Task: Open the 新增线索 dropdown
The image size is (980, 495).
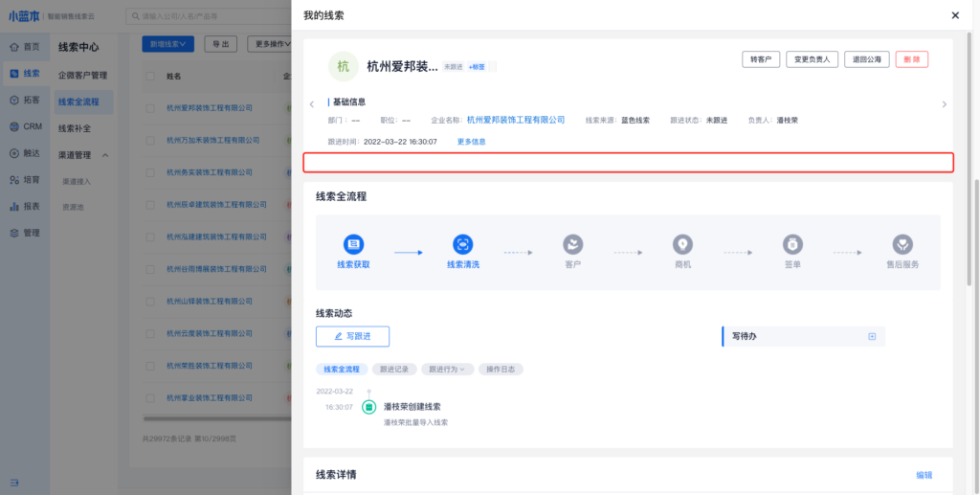Action: [168, 44]
